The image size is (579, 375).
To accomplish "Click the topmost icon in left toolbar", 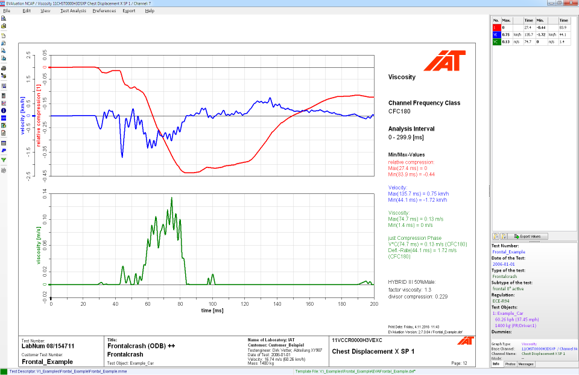I will 4,18.
